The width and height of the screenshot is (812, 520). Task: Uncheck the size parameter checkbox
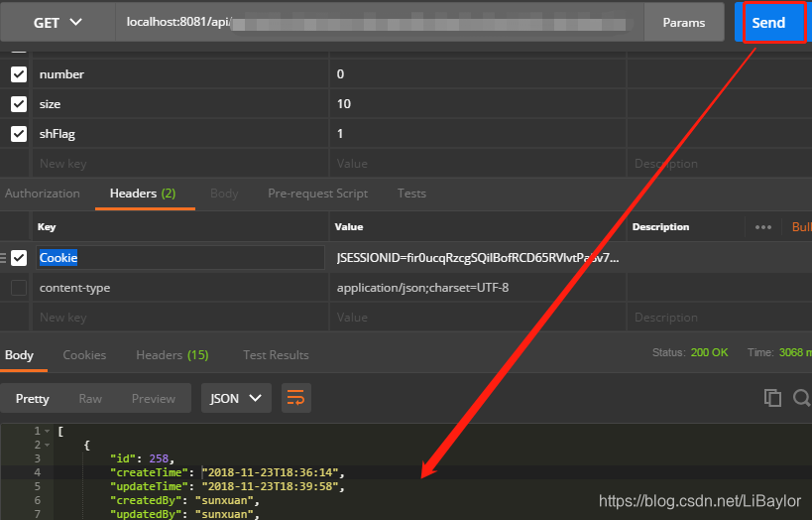coord(19,104)
